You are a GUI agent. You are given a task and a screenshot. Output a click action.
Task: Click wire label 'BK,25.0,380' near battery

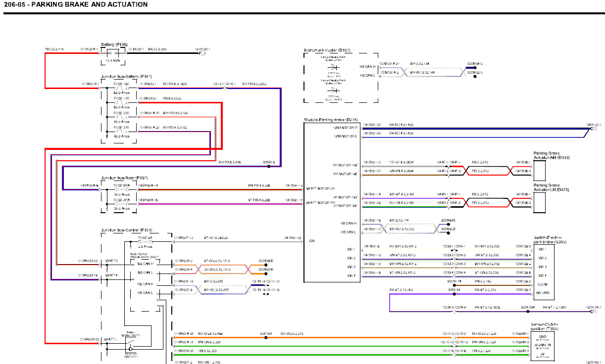(158, 49)
